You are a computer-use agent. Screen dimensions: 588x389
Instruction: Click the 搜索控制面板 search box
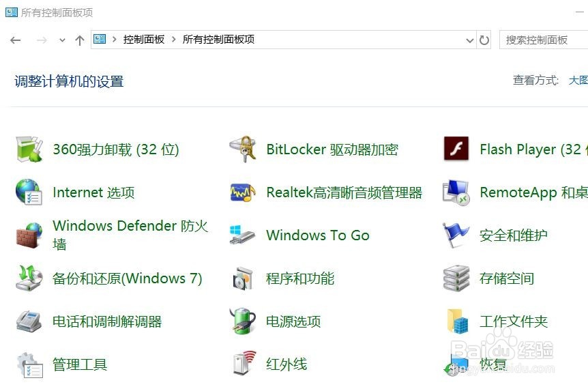[x=544, y=40]
